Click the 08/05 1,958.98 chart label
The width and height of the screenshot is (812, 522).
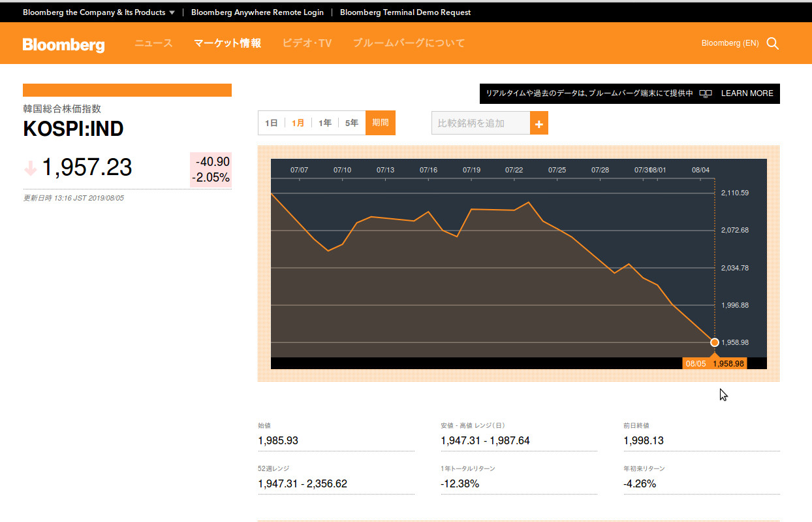[x=715, y=363]
